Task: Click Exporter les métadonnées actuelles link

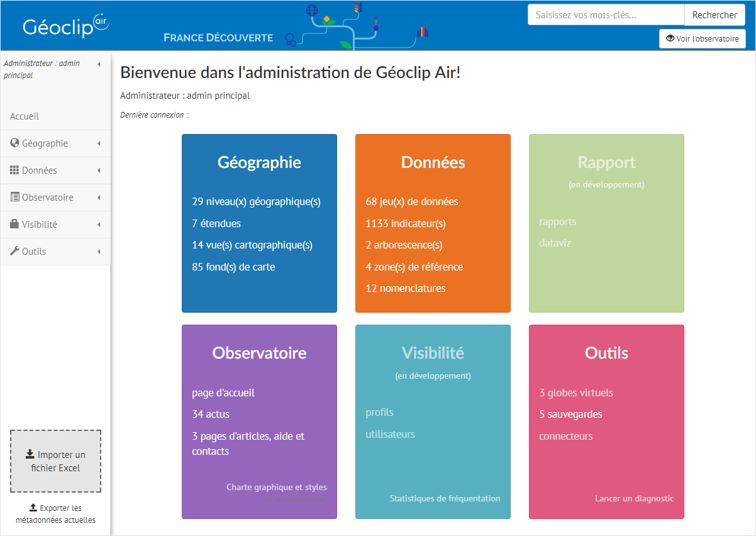Action: [55, 514]
